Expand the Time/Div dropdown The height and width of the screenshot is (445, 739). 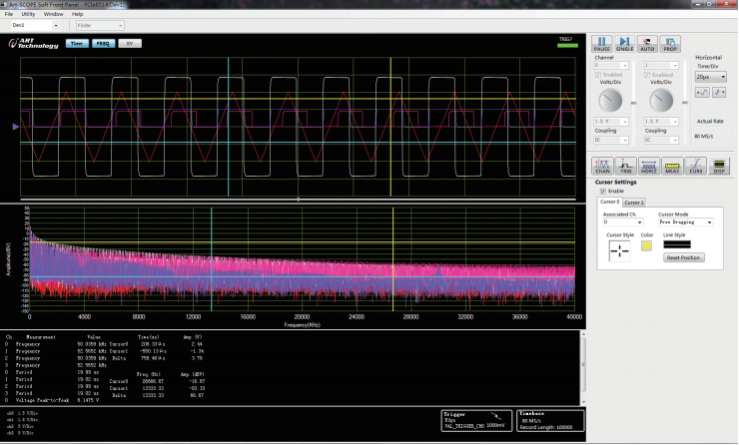pyautogui.click(x=710, y=76)
